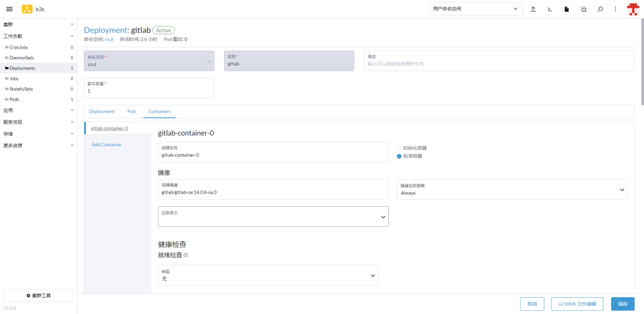Open the 拉取密文 dropdown
Screen dimensions: 644x314
click(x=273, y=216)
